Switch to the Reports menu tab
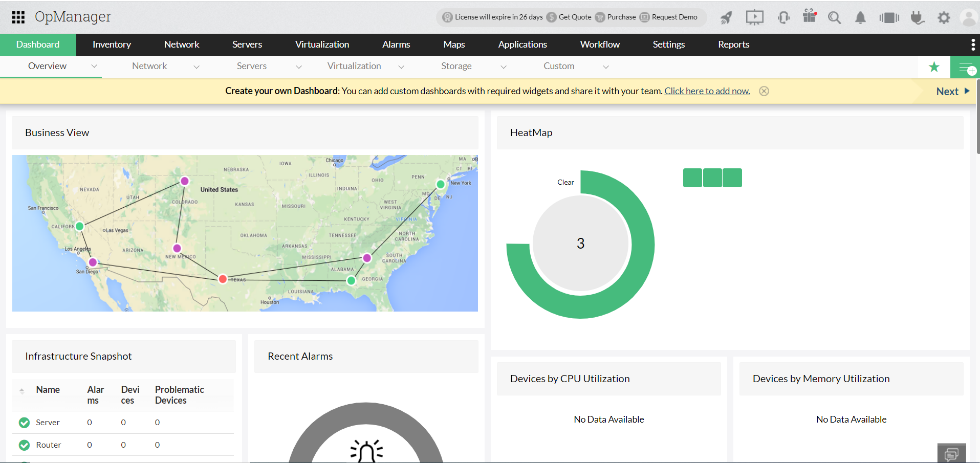This screenshot has height=463, width=980. [x=733, y=45]
